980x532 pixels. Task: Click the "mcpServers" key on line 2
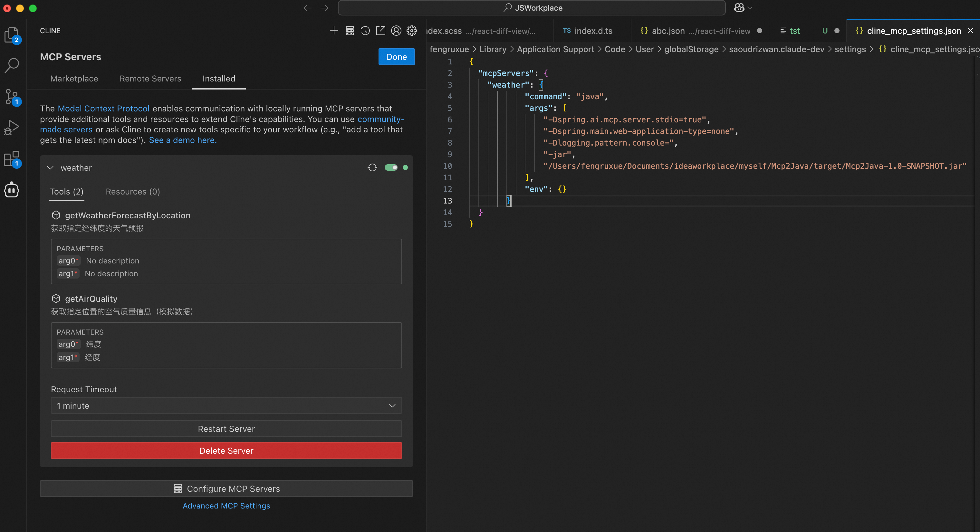[x=506, y=73]
